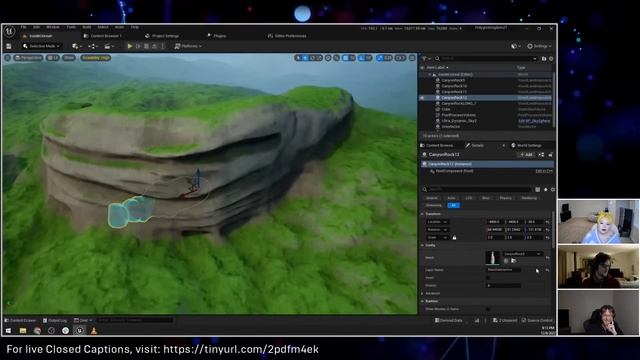The height and width of the screenshot is (360, 640).
Task: Open the Outliner filter funnel menu
Action: coord(426,59)
